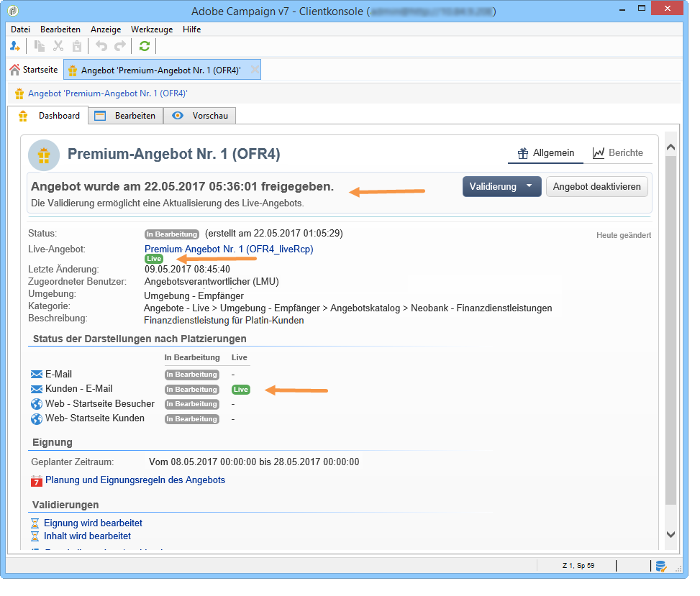Click the green Live badge for Kunden - E-Mail
Viewport: 700px width, 596px height.
pos(241,390)
